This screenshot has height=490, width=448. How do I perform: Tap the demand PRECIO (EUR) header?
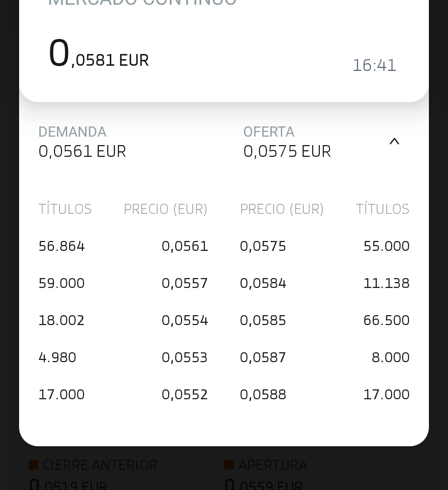click(x=166, y=209)
